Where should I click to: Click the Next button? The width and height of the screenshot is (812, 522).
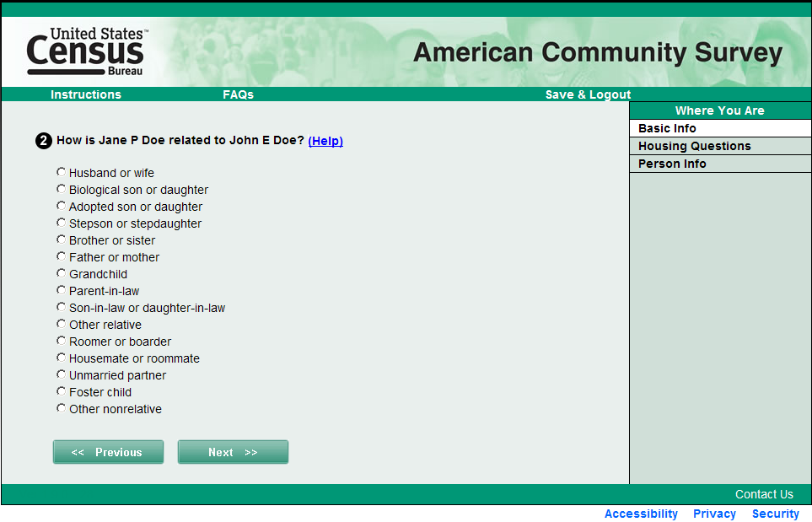[x=233, y=452]
